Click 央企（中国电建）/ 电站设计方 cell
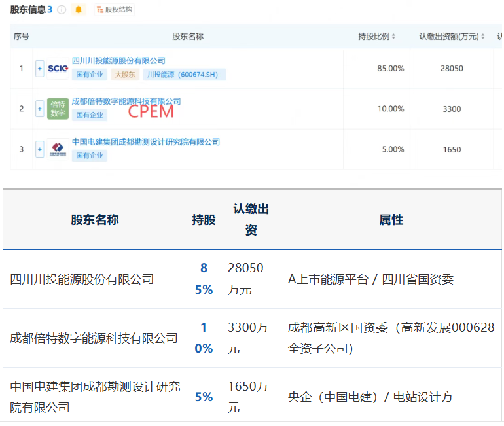This screenshot has height=426, width=504. pyautogui.click(x=370, y=397)
